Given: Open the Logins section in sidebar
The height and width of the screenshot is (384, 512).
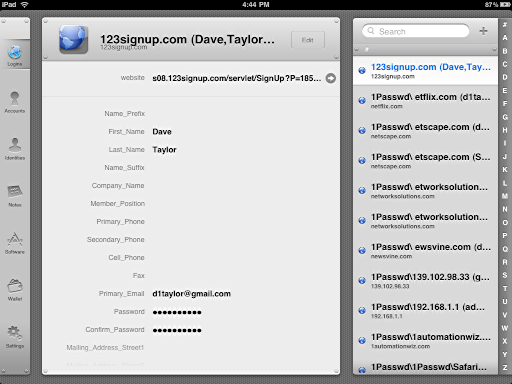Looking at the screenshot, I should click(x=15, y=55).
